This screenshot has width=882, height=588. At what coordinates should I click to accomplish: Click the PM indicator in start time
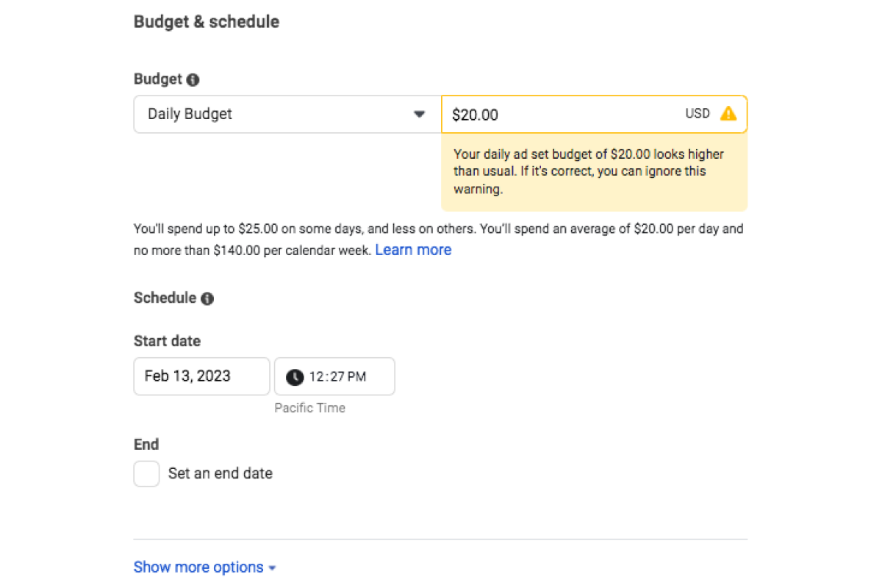pos(357,377)
